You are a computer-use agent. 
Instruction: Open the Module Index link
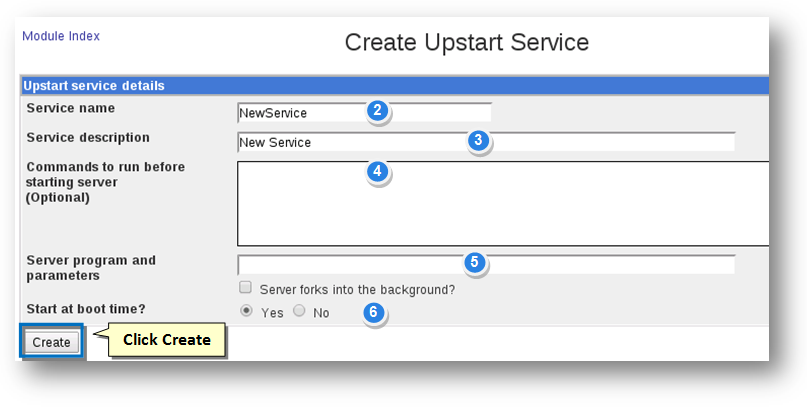(x=61, y=36)
